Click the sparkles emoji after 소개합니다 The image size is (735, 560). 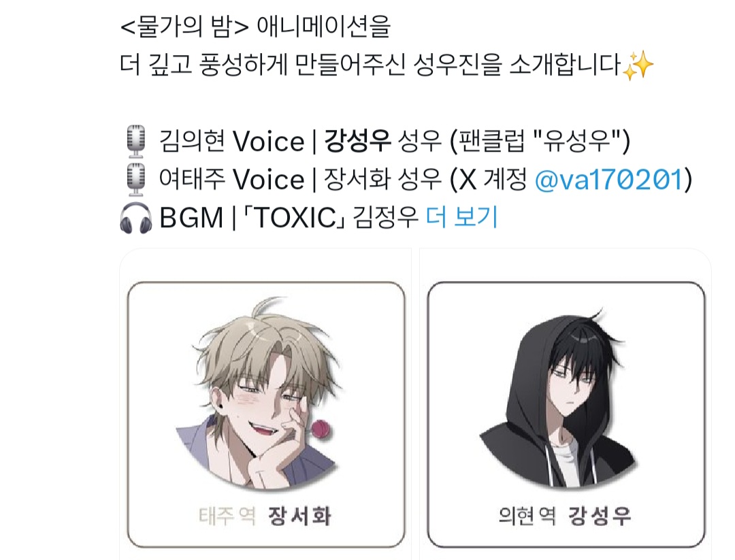pyautogui.click(x=638, y=65)
